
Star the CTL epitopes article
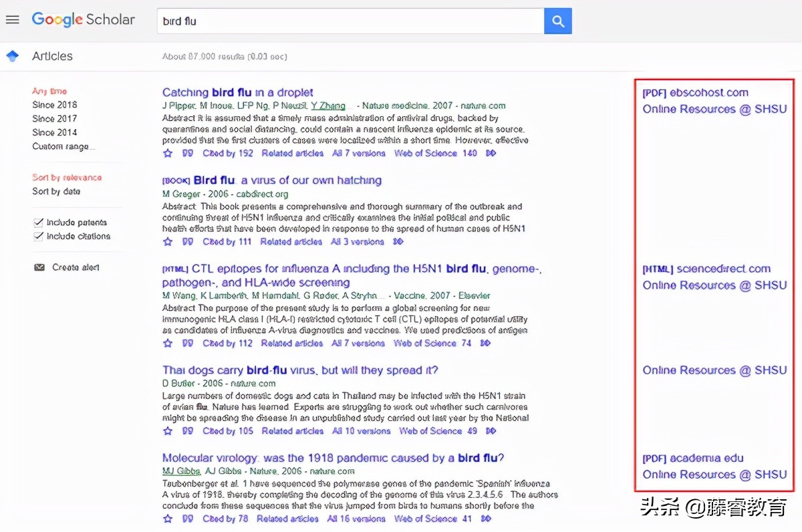[168, 343]
